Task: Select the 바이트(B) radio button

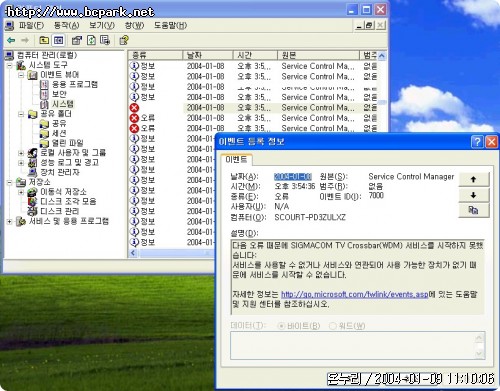Action: pos(281,326)
